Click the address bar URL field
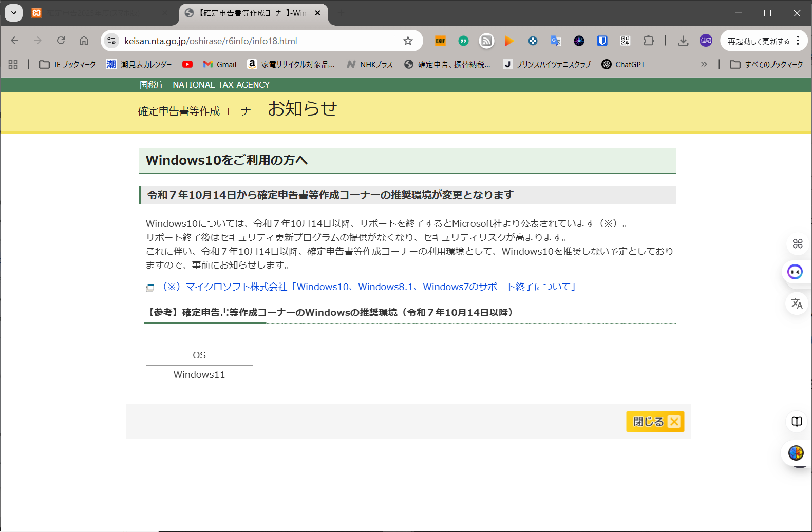 click(x=257, y=41)
